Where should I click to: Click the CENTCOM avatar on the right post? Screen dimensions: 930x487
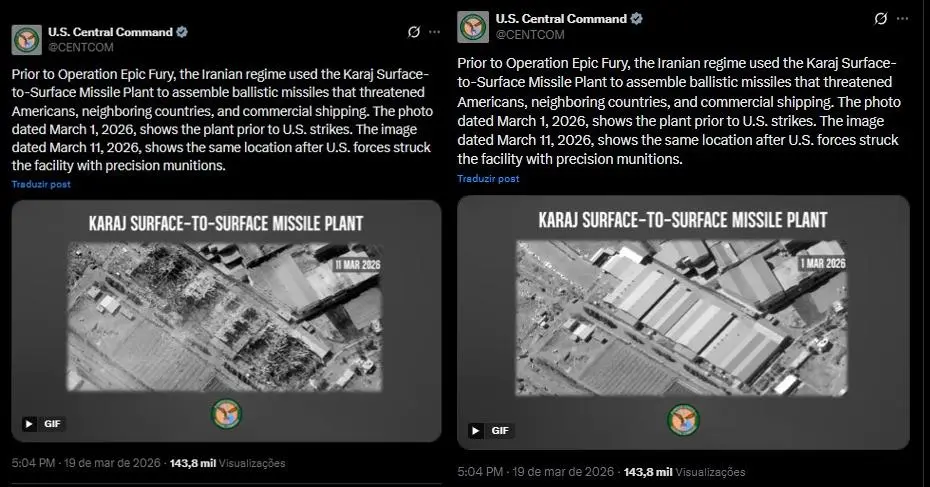coord(473,27)
